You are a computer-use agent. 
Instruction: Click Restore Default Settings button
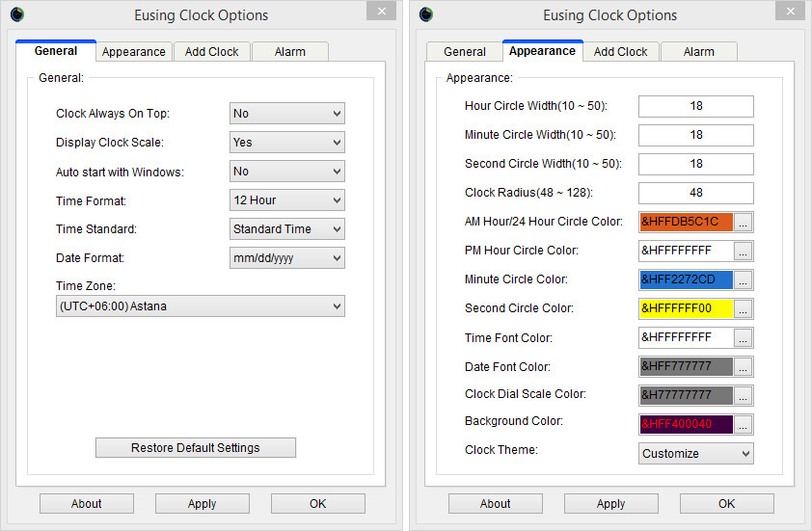(196, 448)
